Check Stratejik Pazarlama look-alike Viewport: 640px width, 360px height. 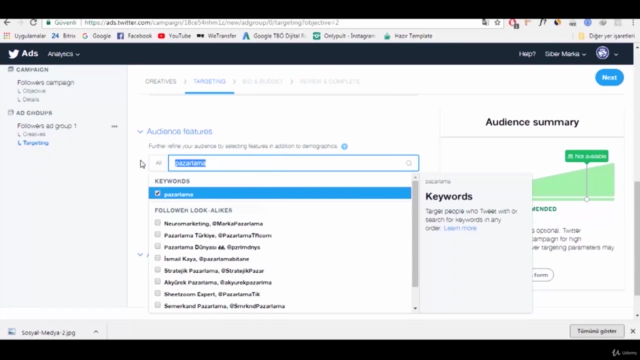coord(158,270)
